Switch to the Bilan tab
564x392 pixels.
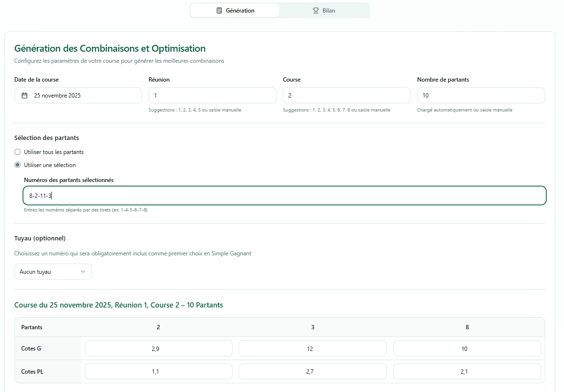(324, 11)
